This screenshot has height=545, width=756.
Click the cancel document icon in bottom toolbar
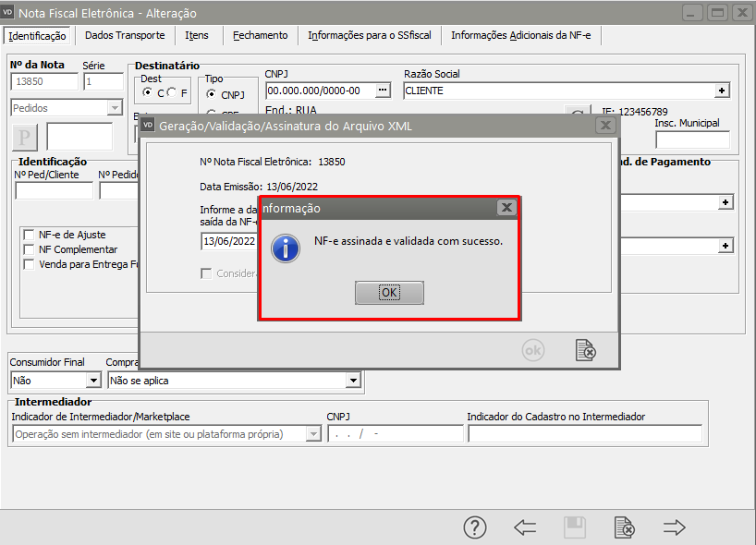(x=625, y=527)
